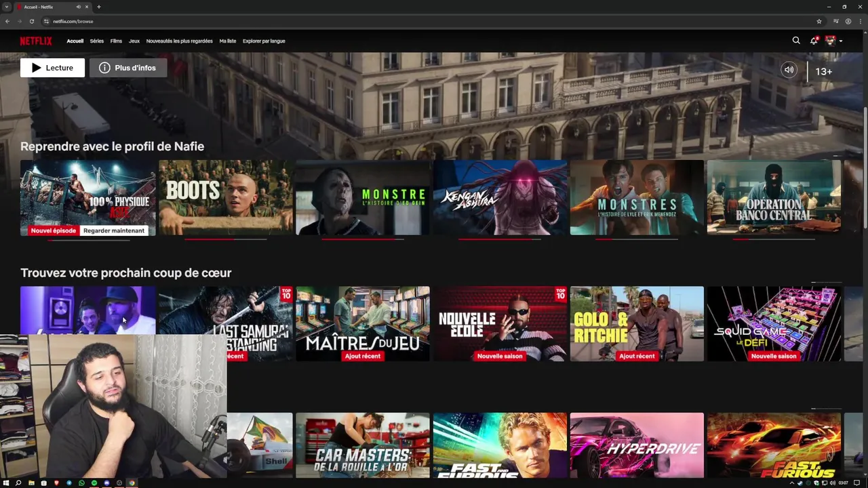The image size is (868, 488).
Task: Open Windows taskbar search
Action: pyautogui.click(x=18, y=483)
